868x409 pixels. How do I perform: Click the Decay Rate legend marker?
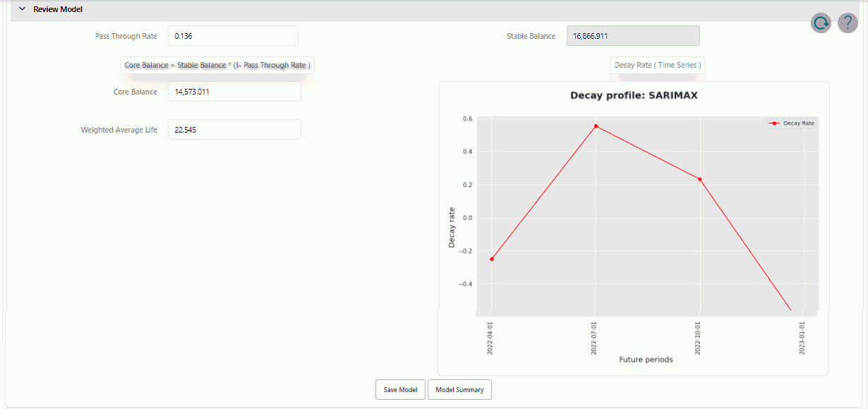pos(775,123)
